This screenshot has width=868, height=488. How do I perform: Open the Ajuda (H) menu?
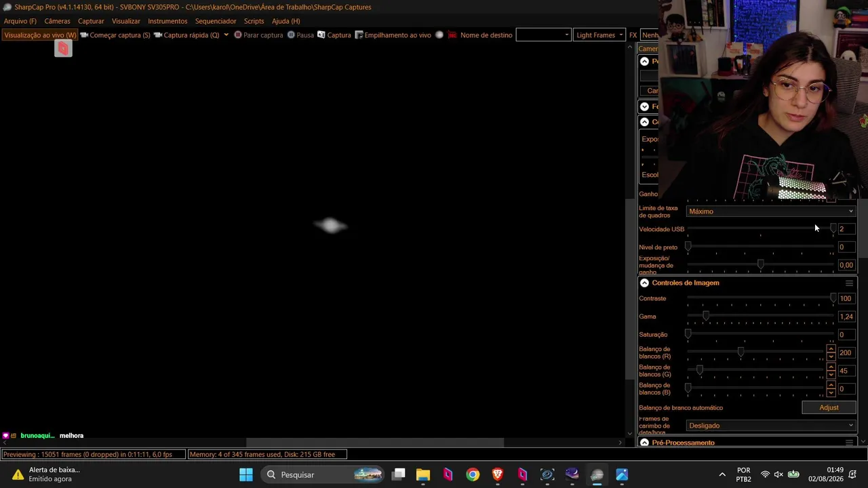[x=285, y=21]
